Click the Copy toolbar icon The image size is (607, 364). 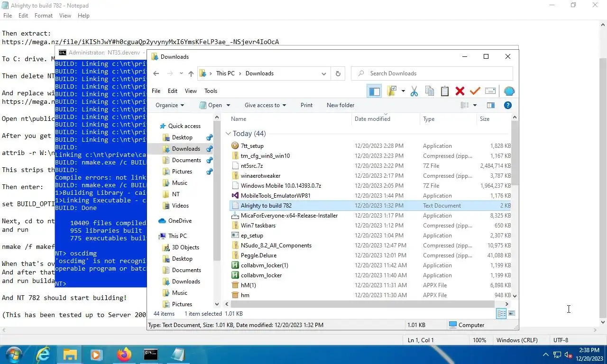pyautogui.click(x=430, y=91)
